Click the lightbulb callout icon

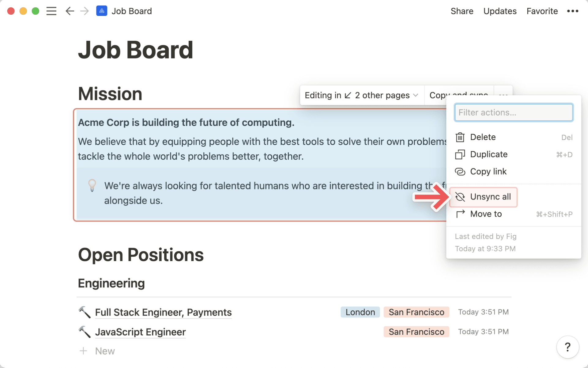[x=92, y=185]
